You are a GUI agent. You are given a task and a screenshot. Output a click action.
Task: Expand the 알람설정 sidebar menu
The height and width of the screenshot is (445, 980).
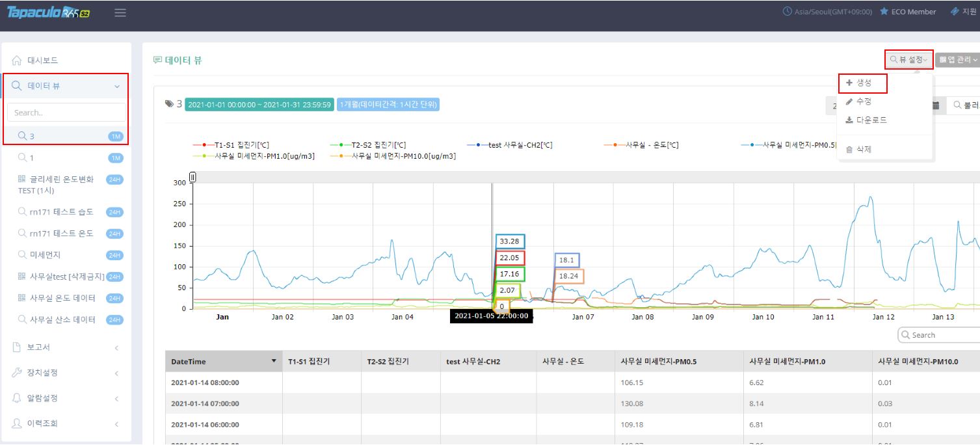(66, 398)
